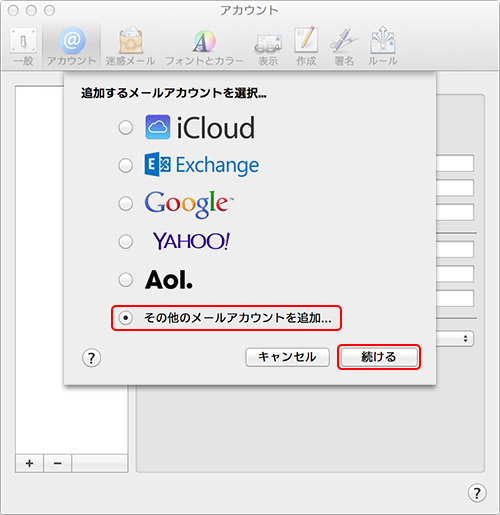Image resolution: width=500 pixels, height=515 pixels.
Task: Open the ルール preferences pane
Action: (x=382, y=47)
